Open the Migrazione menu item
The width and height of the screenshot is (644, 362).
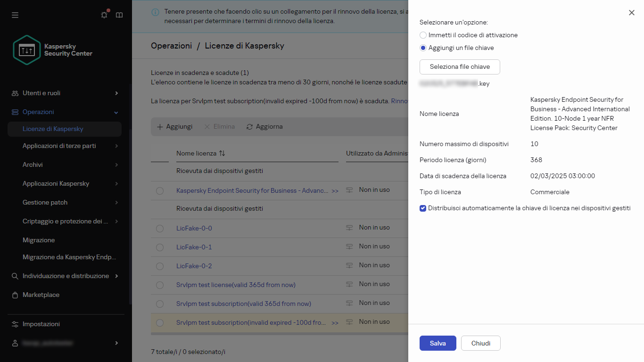pos(39,240)
